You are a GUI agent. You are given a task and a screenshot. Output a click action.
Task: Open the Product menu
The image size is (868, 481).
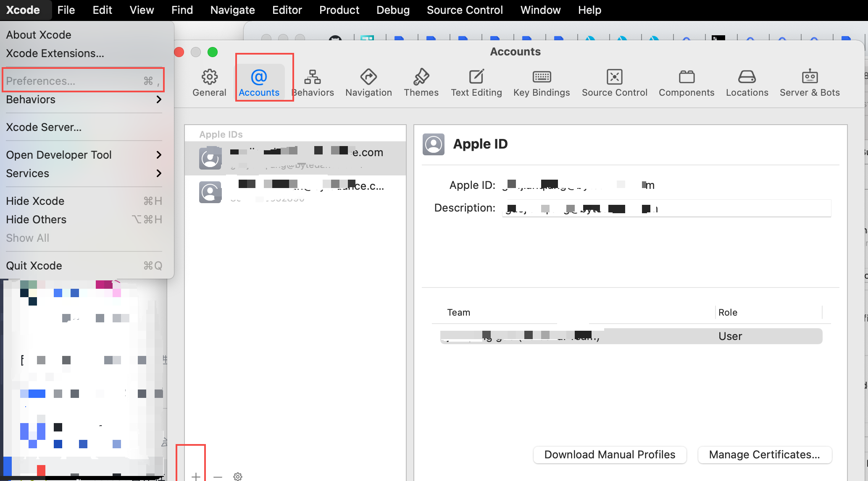coord(339,10)
